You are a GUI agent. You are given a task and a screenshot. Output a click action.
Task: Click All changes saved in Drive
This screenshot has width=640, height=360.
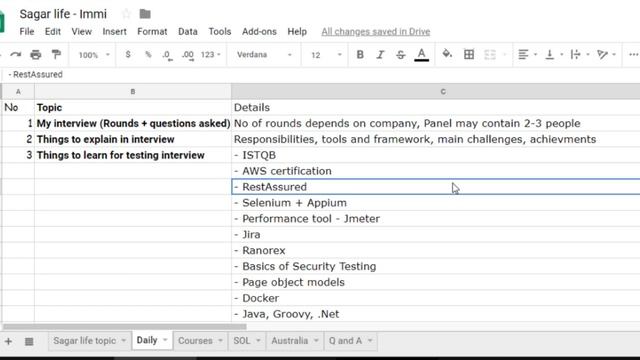pos(376,31)
